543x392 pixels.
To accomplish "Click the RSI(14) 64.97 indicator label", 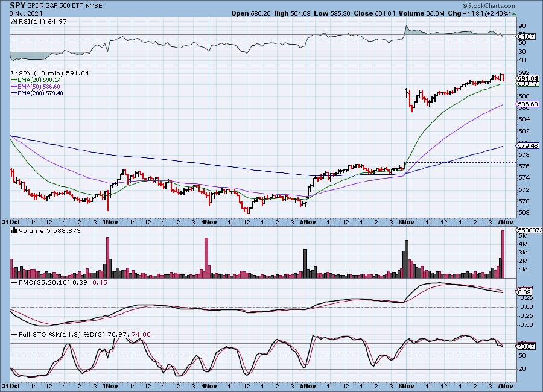I will click(43, 21).
